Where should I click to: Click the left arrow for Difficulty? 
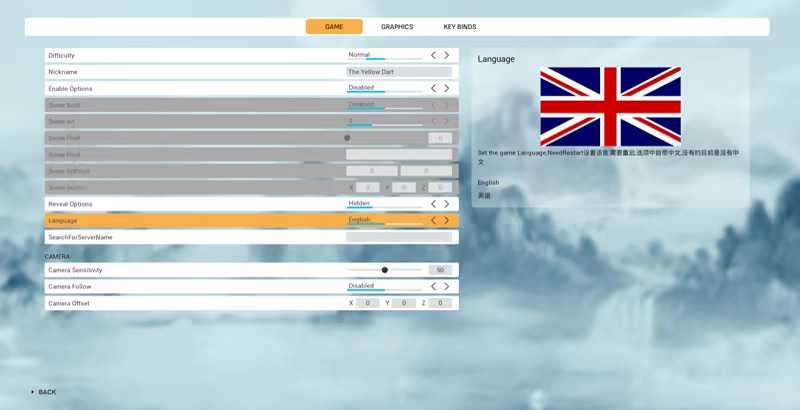[433, 55]
